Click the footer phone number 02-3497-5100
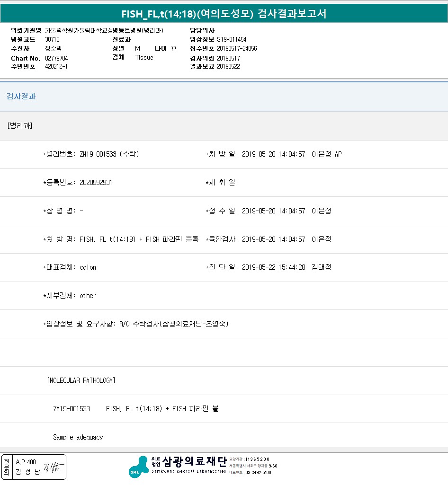This screenshot has height=485, width=448. 258,472
